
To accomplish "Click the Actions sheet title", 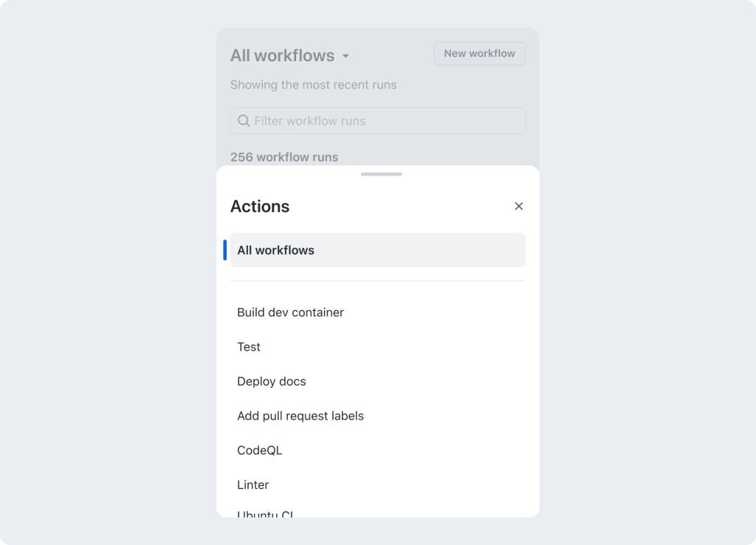I will click(260, 207).
